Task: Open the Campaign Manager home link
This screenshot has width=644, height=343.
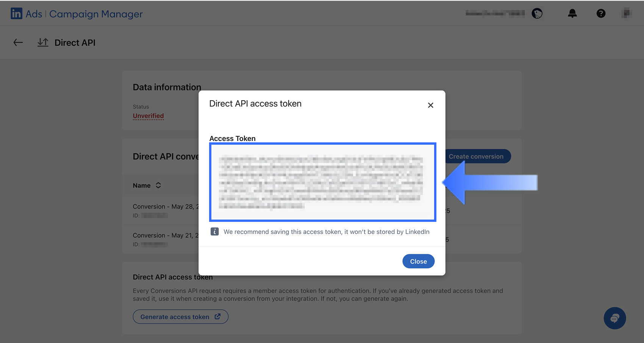Action: tap(96, 14)
